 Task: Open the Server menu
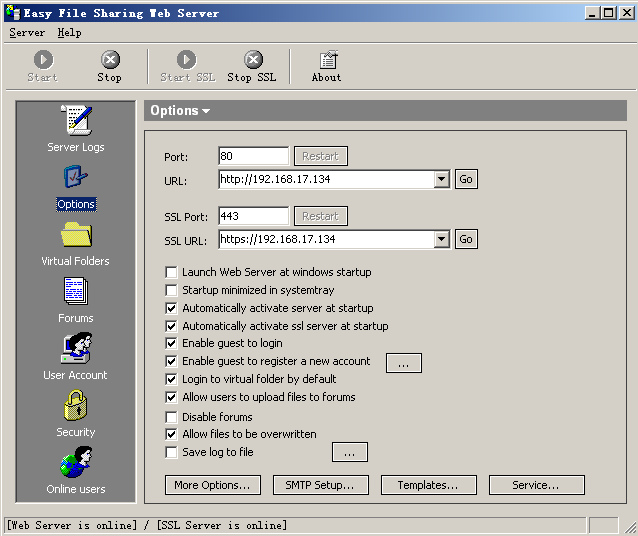27,33
